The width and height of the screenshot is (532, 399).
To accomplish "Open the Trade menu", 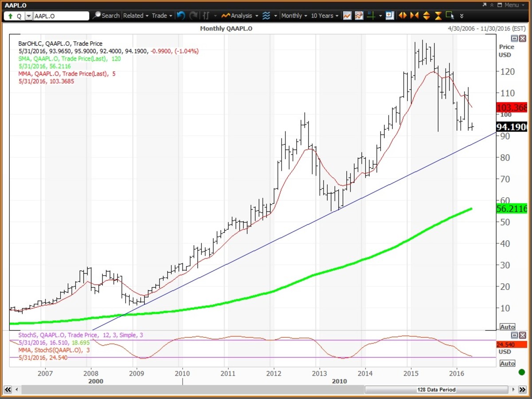I will 162,16.
